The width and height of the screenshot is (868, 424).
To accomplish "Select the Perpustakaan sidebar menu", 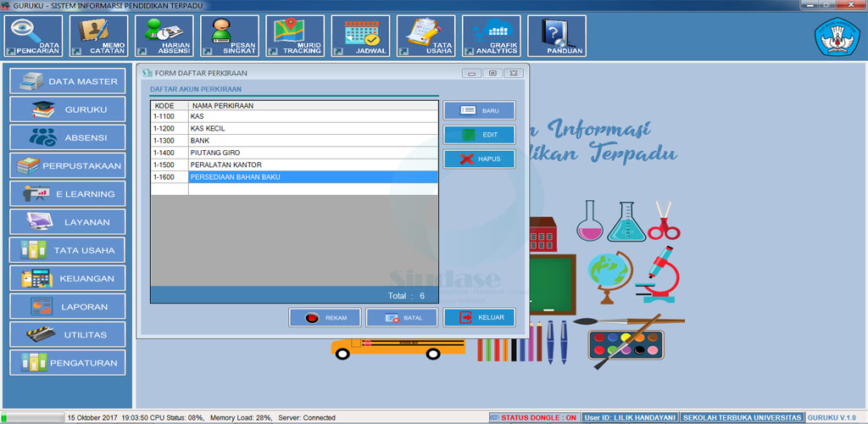I will tap(68, 165).
